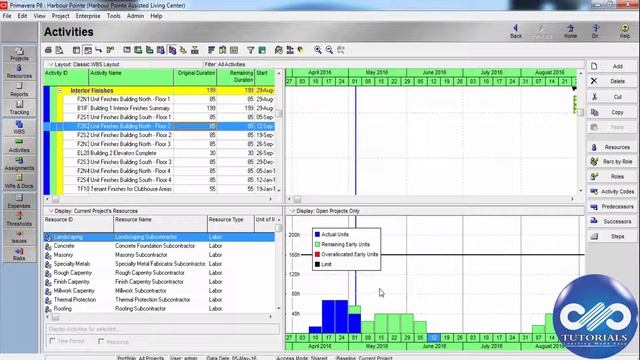Viewport: 640px width, 360px height.
Task: Click the Display Activities for selected field
Action: pyautogui.click(x=162, y=329)
